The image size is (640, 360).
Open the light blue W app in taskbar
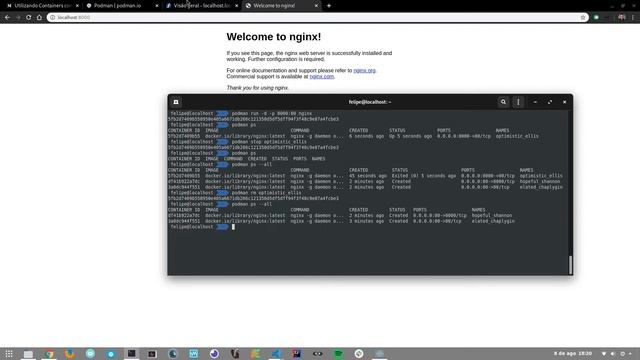point(193,354)
